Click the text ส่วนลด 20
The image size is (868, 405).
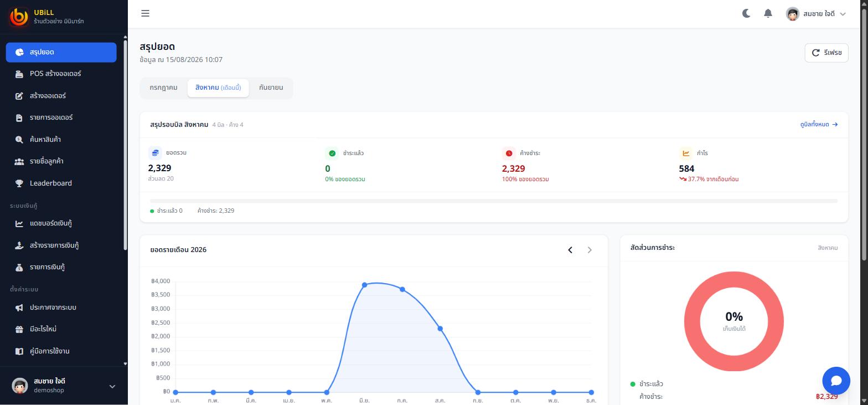[161, 178]
